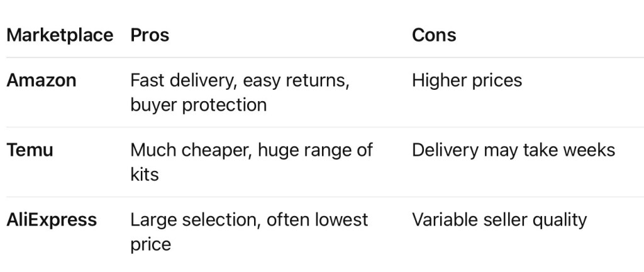Click the word "kits" in Temu pros
The height and width of the screenshot is (272, 644).
pos(145,174)
